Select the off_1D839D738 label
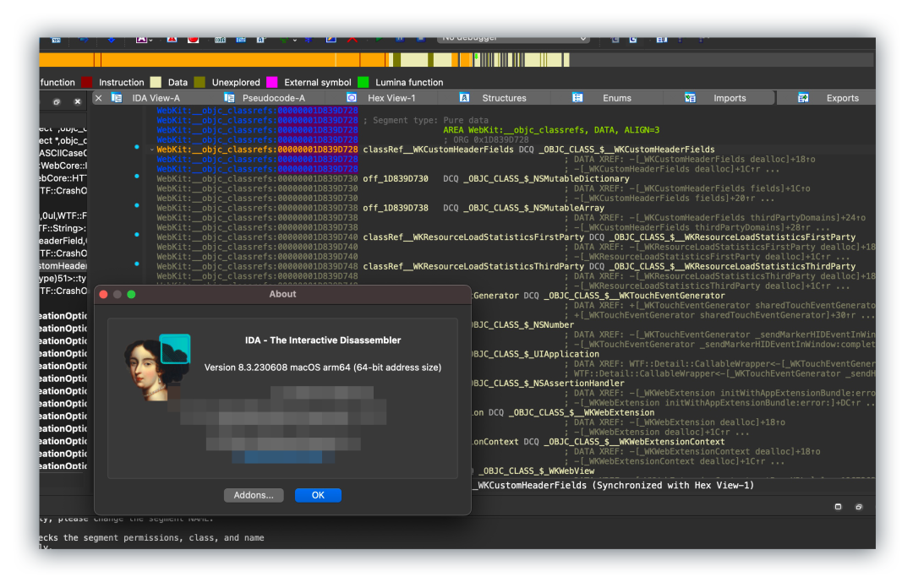This screenshot has width=913, height=588. 396,208
